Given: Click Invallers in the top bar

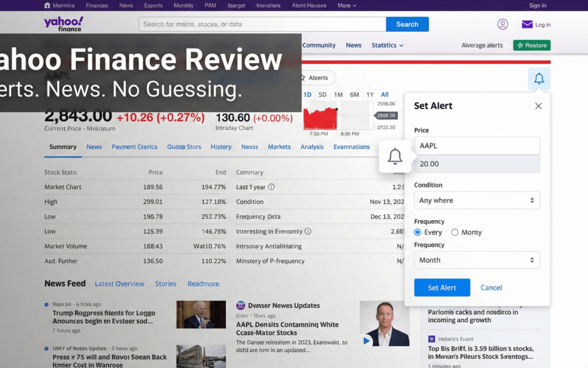Looking at the screenshot, I should point(268,5).
